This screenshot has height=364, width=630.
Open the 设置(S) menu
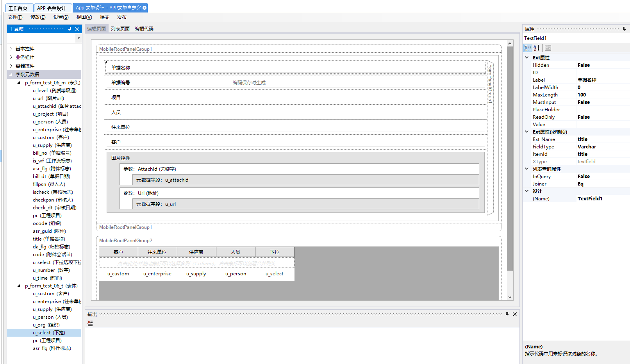[61, 17]
